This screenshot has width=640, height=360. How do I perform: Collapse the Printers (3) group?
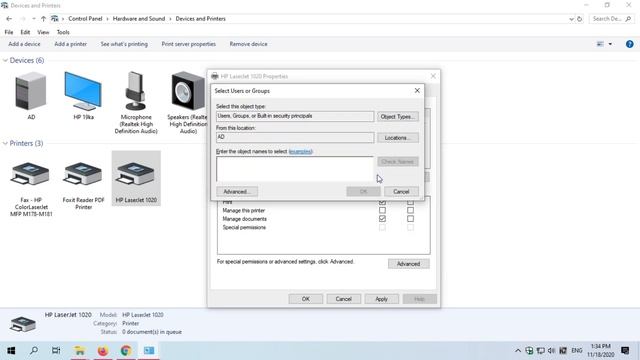point(5,143)
